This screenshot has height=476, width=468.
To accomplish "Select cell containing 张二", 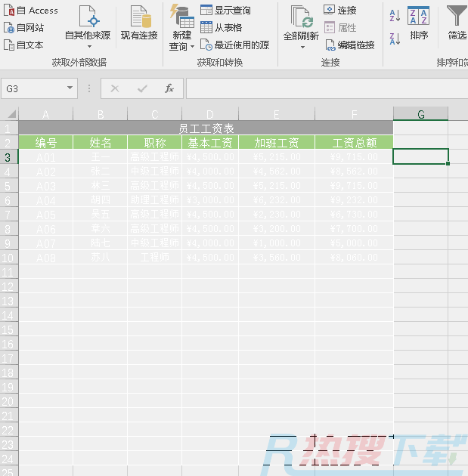I will [101, 172].
